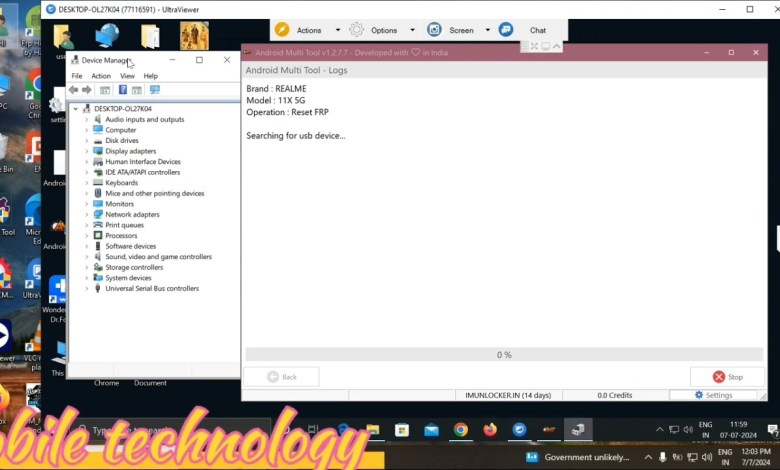This screenshot has width=780, height=470.
Task: Open the Chat icon in UltraViewer toolbar
Action: [x=506, y=30]
